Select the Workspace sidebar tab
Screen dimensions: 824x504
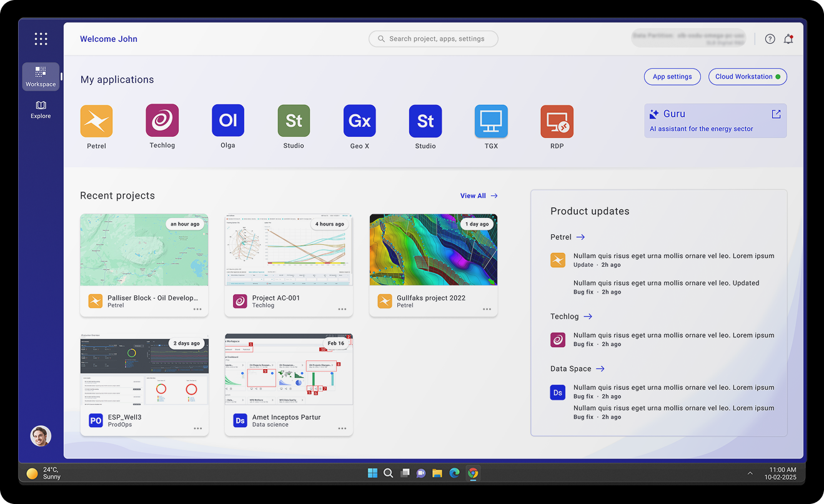coord(41,76)
